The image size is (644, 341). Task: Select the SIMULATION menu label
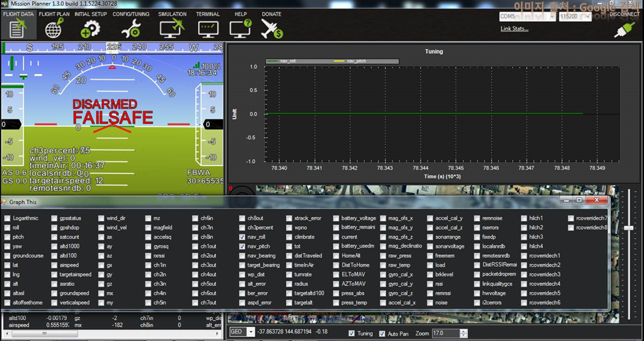coord(172,14)
